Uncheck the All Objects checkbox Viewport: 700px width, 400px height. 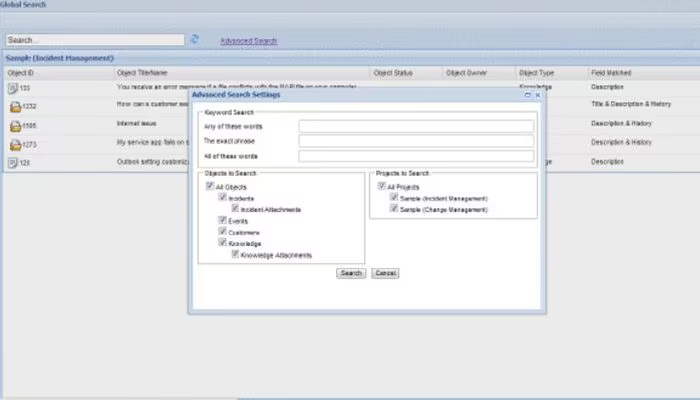[x=210, y=186]
